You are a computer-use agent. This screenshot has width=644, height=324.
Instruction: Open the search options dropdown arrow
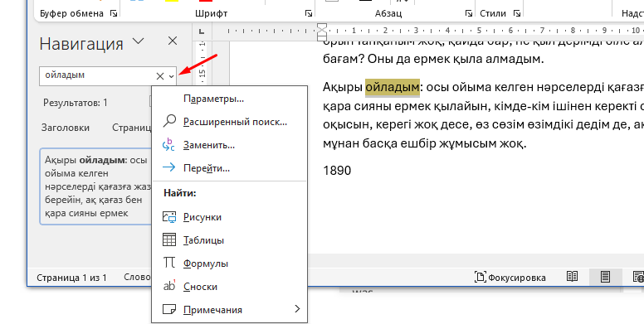[x=172, y=76]
